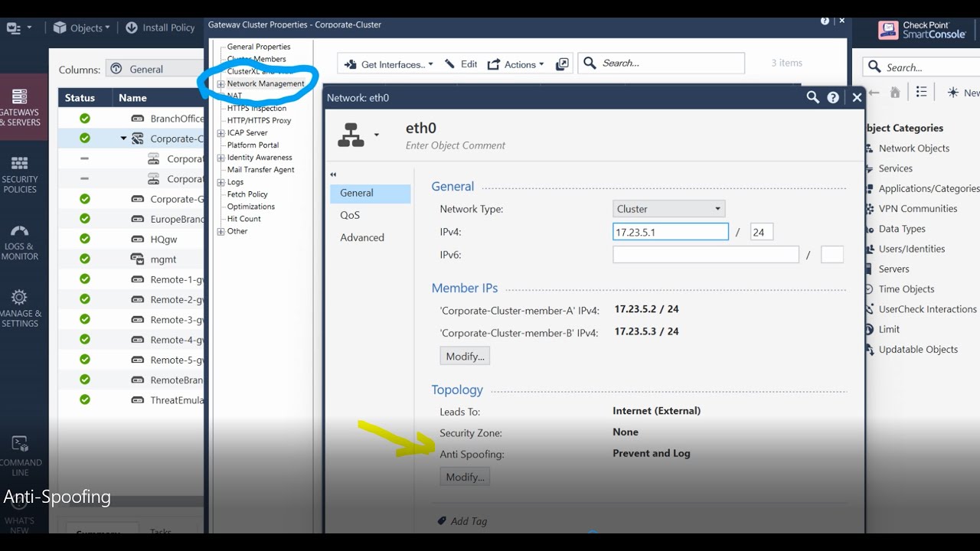Click Modify under Member IPs
This screenshot has height=551, width=980.
coord(465,356)
